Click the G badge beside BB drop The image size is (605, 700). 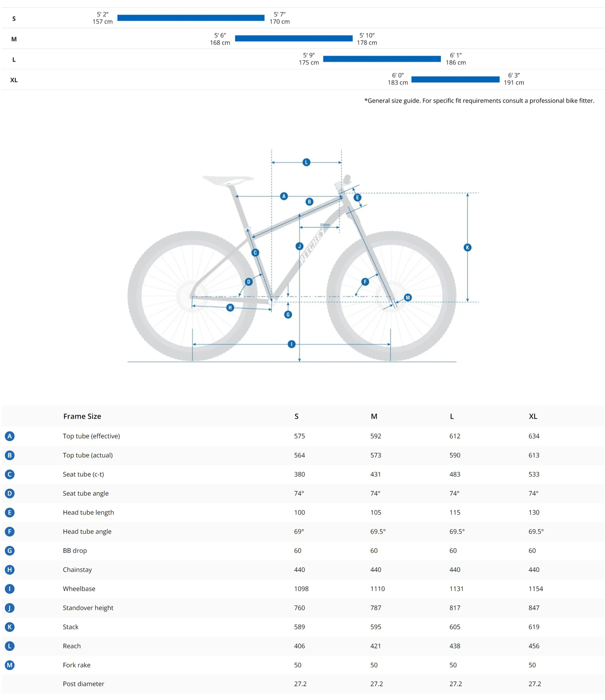(9, 551)
